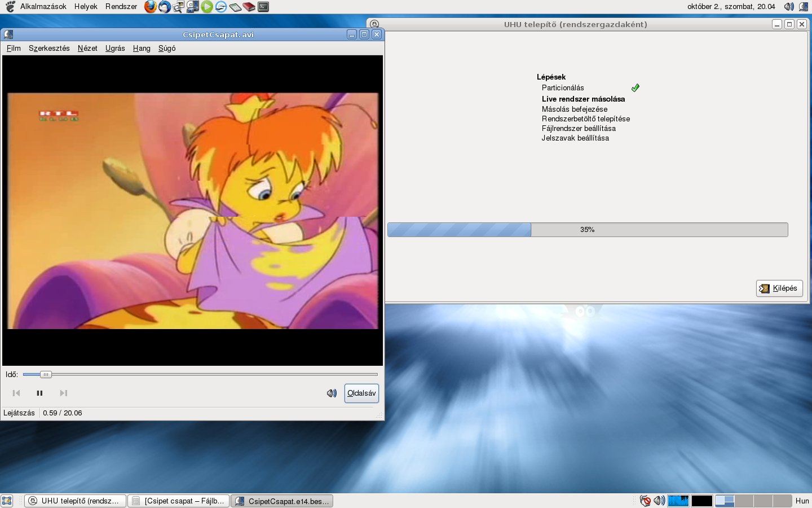Launch Firefox from the top panel
This screenshot has height=508, width=812.
150,7
